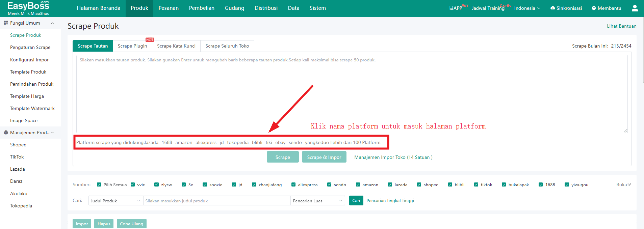Image resolution: width=644 pixels, height=229 pixels.
Task: Switch to Scrape Kata Kunci tab
Action: tap(176, 46)
